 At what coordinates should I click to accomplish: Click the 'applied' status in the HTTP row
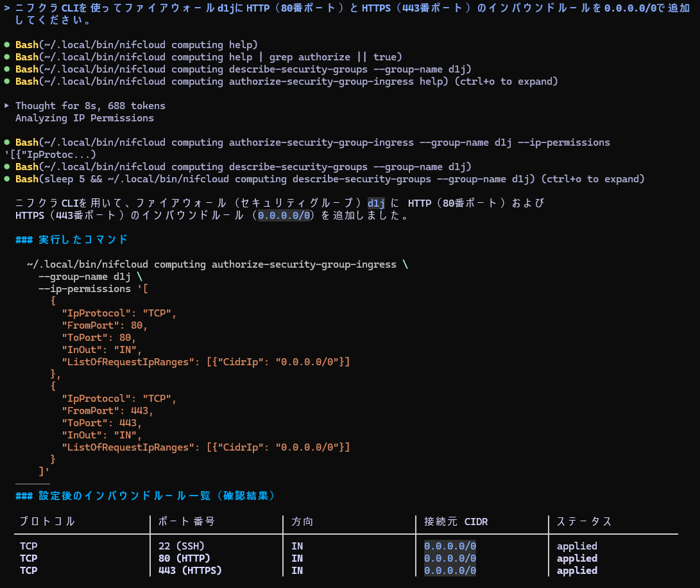click(577, 558)
